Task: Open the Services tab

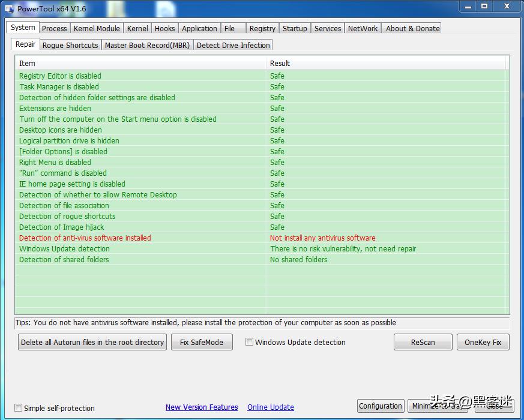Action: coord(328,28)
